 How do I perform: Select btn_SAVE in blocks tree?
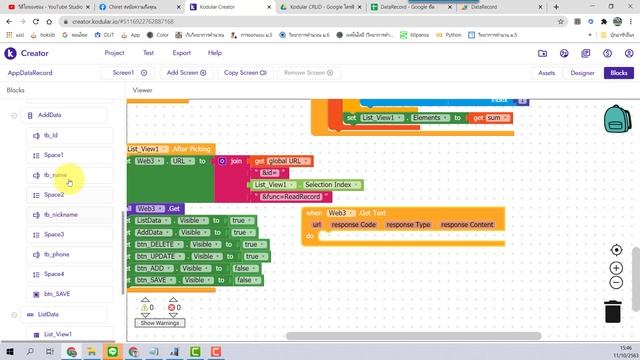(x=69, y=294)
